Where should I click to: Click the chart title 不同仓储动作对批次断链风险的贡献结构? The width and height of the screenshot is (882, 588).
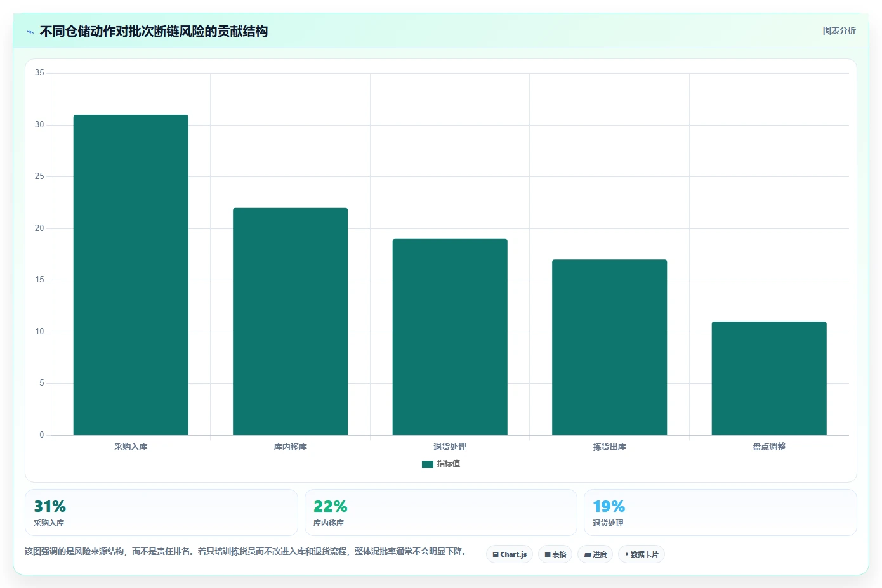[x=154, y=31]
